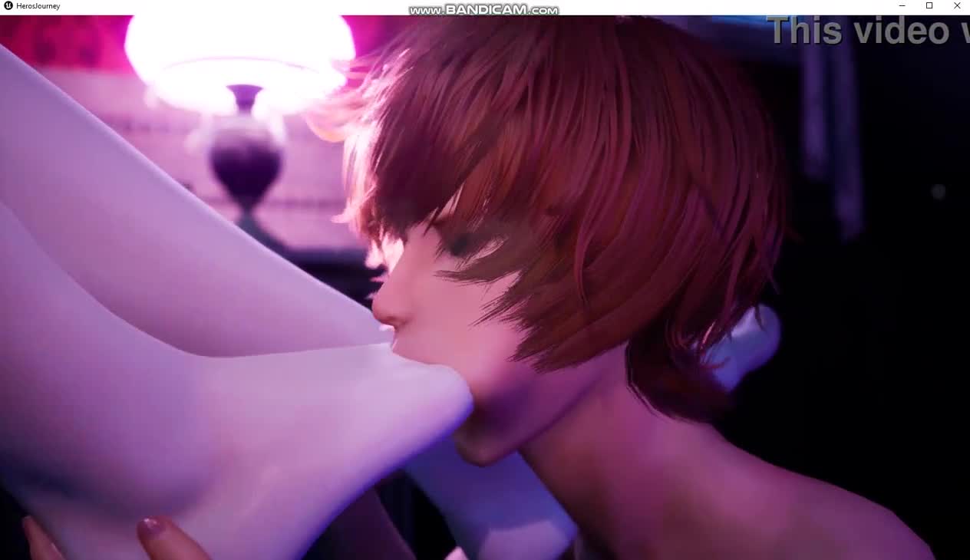Click the HerosJourney title text
970x560 pixels.
[x=38, y=6]
